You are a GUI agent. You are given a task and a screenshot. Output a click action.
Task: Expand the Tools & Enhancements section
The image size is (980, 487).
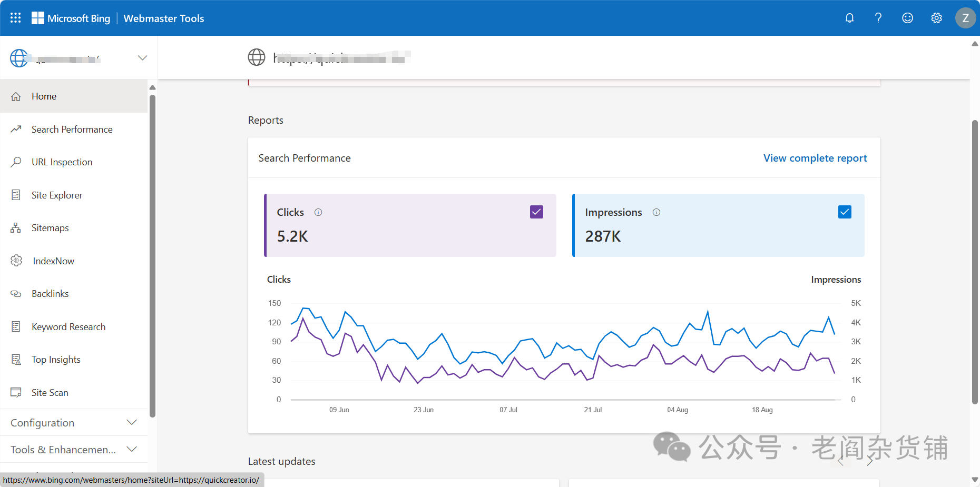pos(74,450)
